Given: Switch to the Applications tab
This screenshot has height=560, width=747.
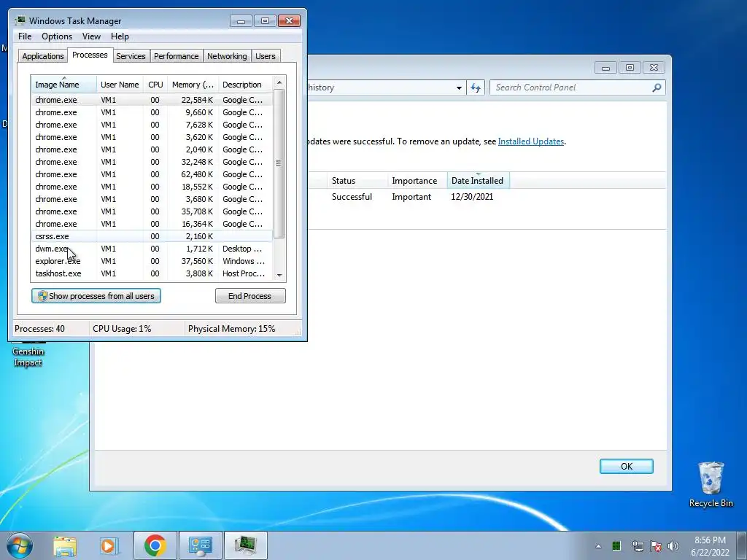Looking at the screenshot, I should click(43, 55).
